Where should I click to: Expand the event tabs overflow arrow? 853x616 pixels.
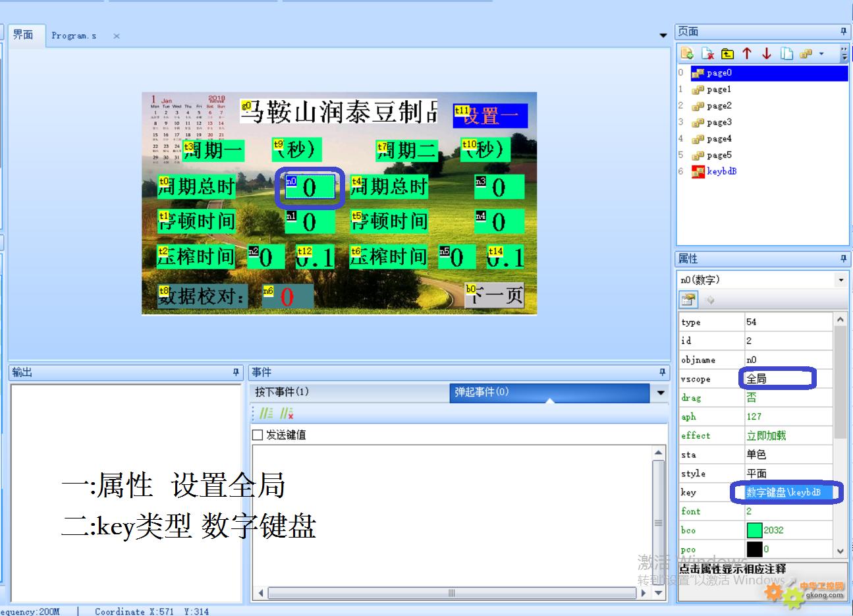tap(660, 393)
